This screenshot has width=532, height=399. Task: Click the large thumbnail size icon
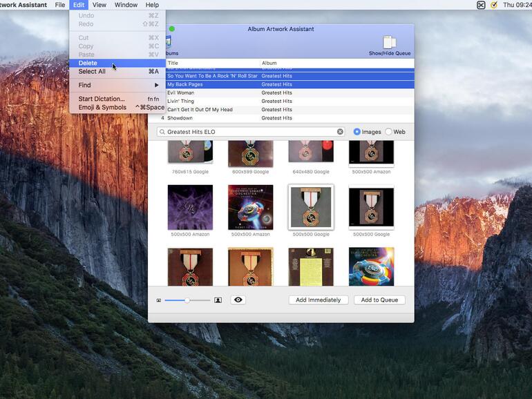point(218,300)
